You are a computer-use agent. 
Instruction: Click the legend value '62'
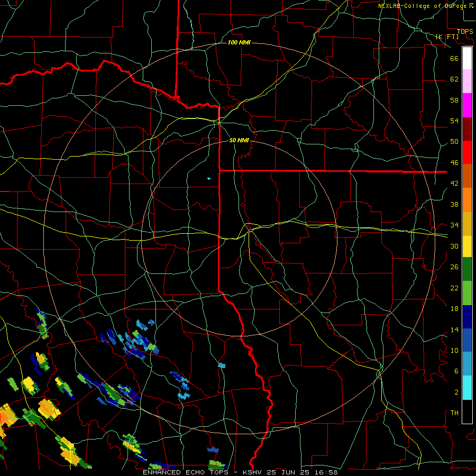click(454, 79)
